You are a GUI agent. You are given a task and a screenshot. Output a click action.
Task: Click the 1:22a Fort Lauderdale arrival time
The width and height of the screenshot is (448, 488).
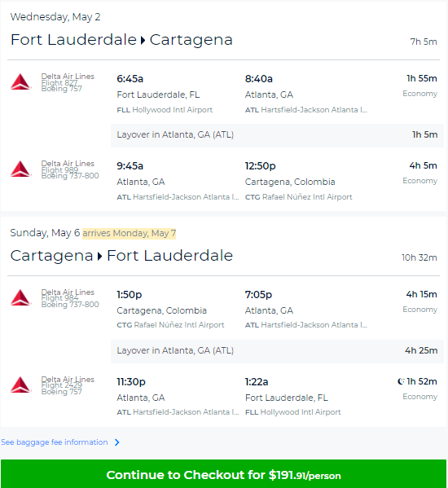257,382
